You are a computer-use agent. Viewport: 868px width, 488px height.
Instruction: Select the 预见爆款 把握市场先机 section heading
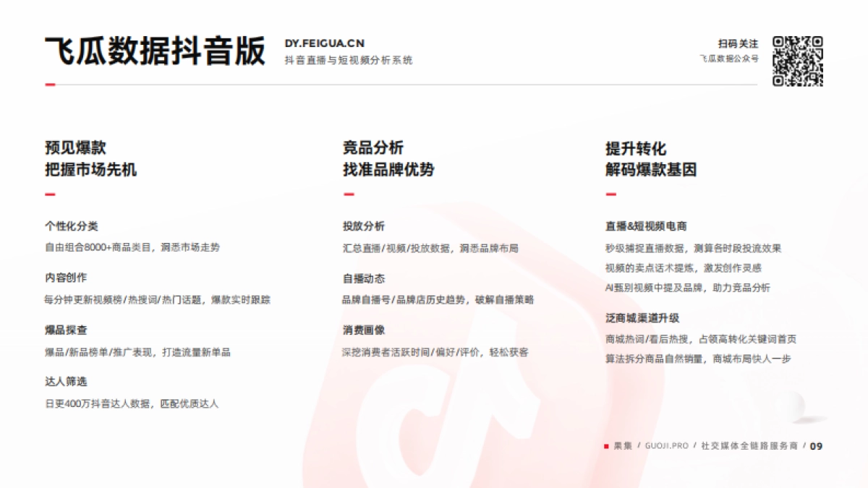(90, 159)
